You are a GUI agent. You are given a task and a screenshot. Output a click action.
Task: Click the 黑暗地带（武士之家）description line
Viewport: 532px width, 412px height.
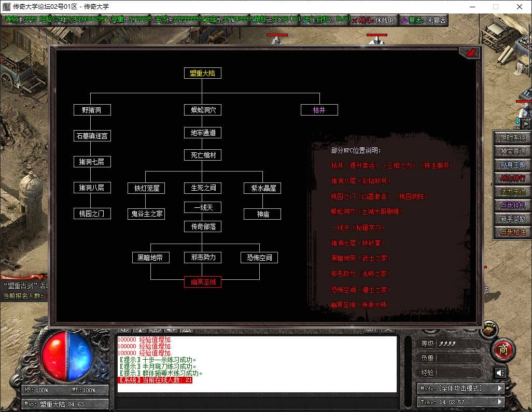point(360,258)
